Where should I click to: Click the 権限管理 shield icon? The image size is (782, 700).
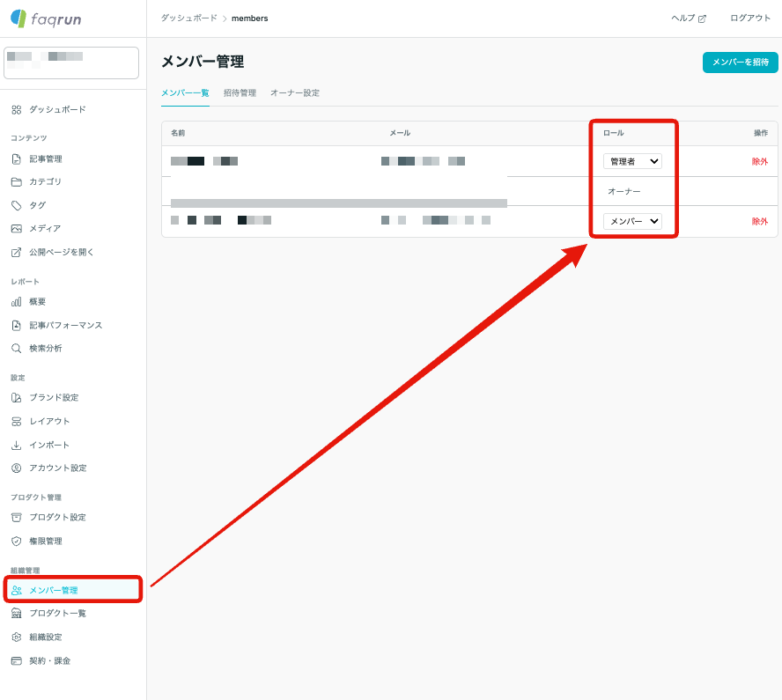17,541
